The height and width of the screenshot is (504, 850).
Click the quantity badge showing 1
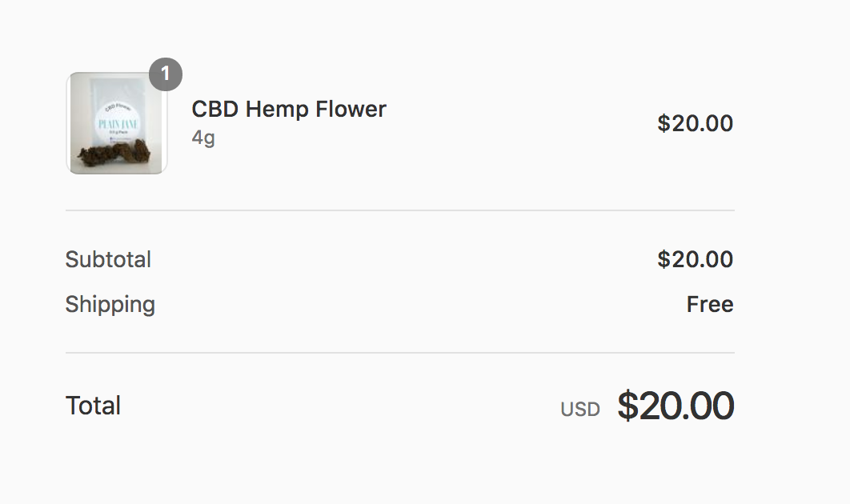point(166,74)
